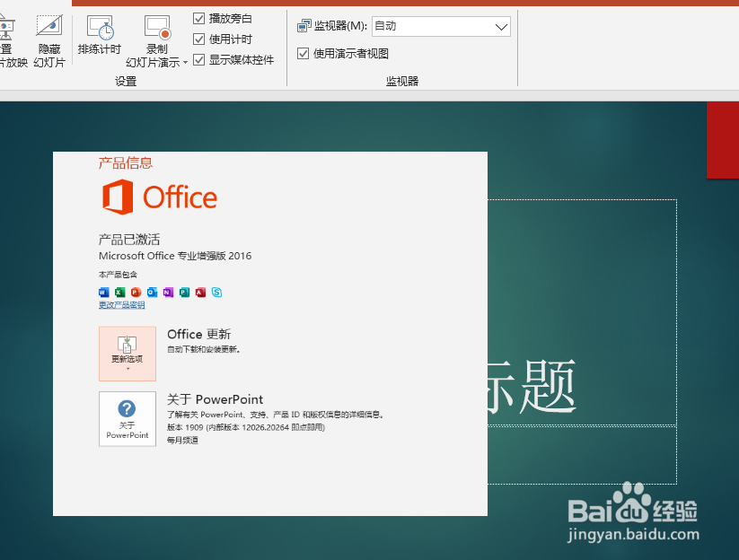
Task: Click the 产品已激活 text
Action: (129, 240)
